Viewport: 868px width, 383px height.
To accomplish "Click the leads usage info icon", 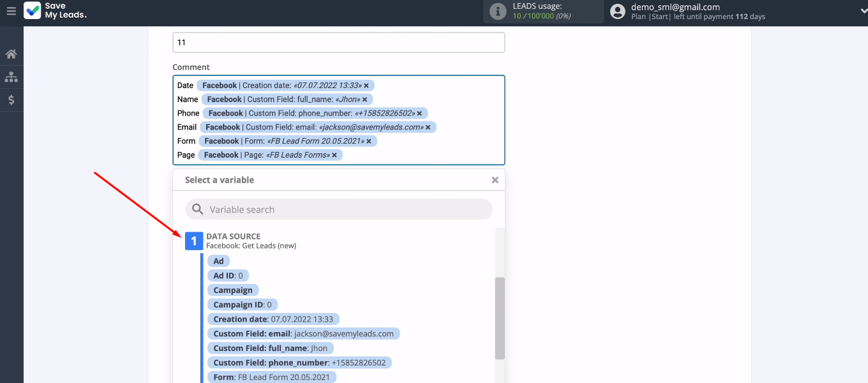I will tap(498, 11).
